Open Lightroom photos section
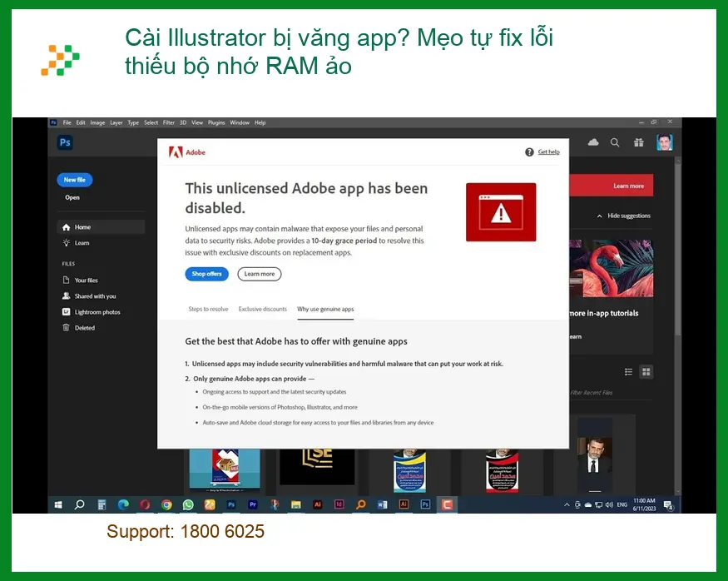Viewport: 728px width, 581px height. [x=92, y=312]
